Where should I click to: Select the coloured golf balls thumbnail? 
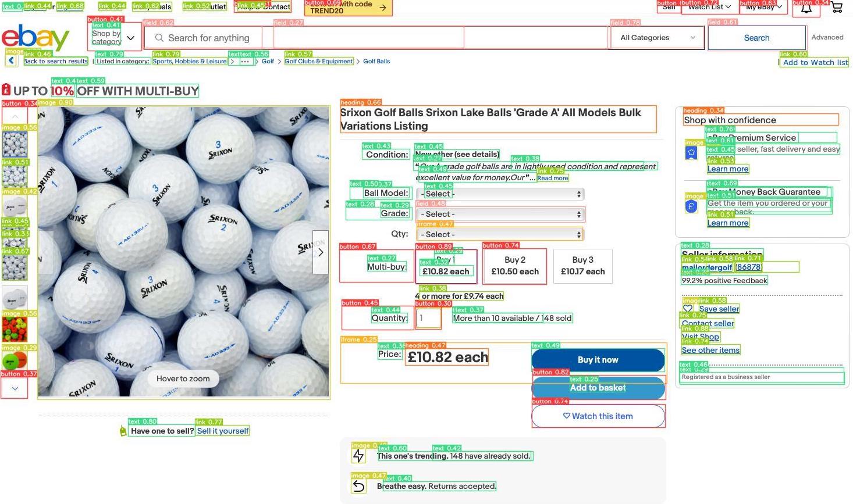[15, 329]
